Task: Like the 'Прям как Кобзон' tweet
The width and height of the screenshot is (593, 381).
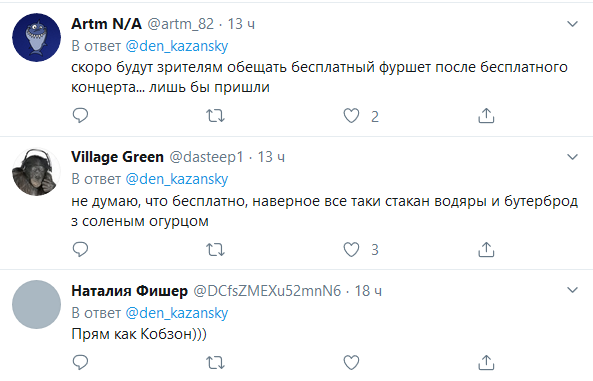Action: pyautogui.click(x=351, y=363)
